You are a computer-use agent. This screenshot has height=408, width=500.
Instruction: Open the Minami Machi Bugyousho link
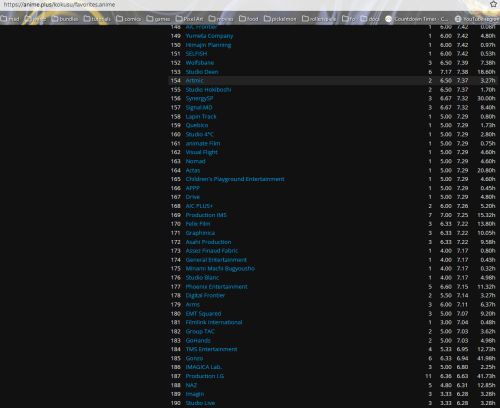[220, 269]
